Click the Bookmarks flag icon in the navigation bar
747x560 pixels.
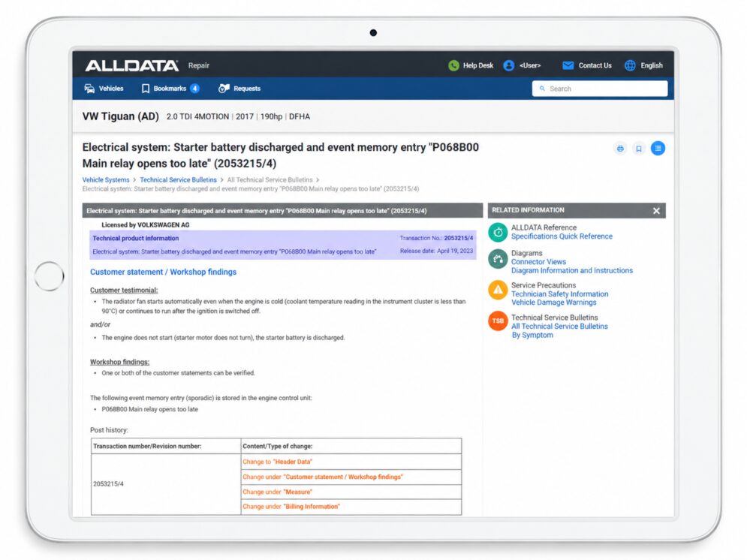click(x=146, y=89)
